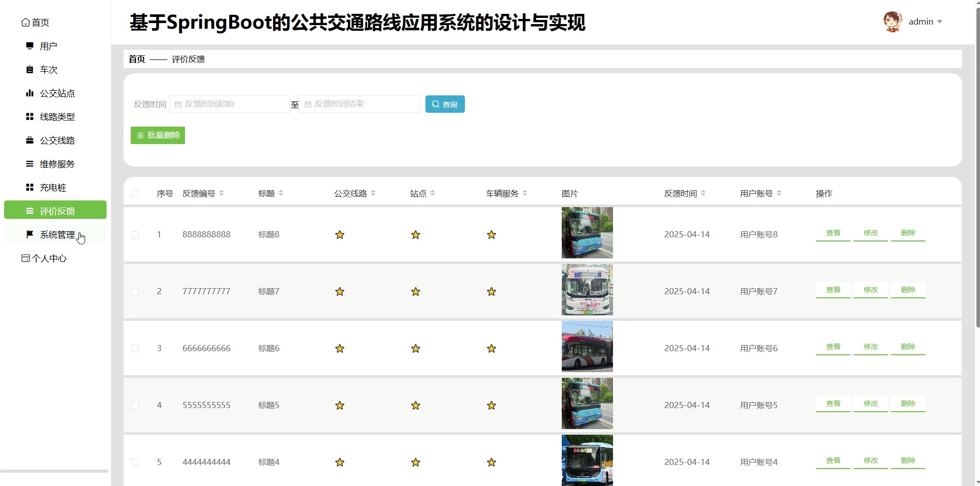Open the 维修服务 menu item
Image resolution: width=980 pixels, height=486 pixels.
[x=57, y=164]
